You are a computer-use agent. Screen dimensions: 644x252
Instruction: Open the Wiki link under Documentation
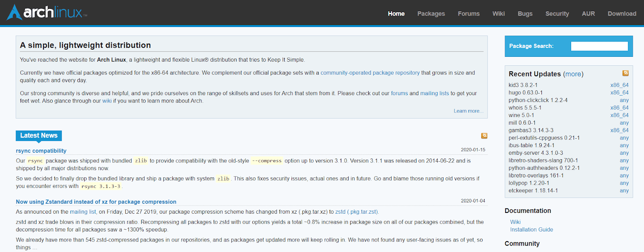tap(515, 222)
